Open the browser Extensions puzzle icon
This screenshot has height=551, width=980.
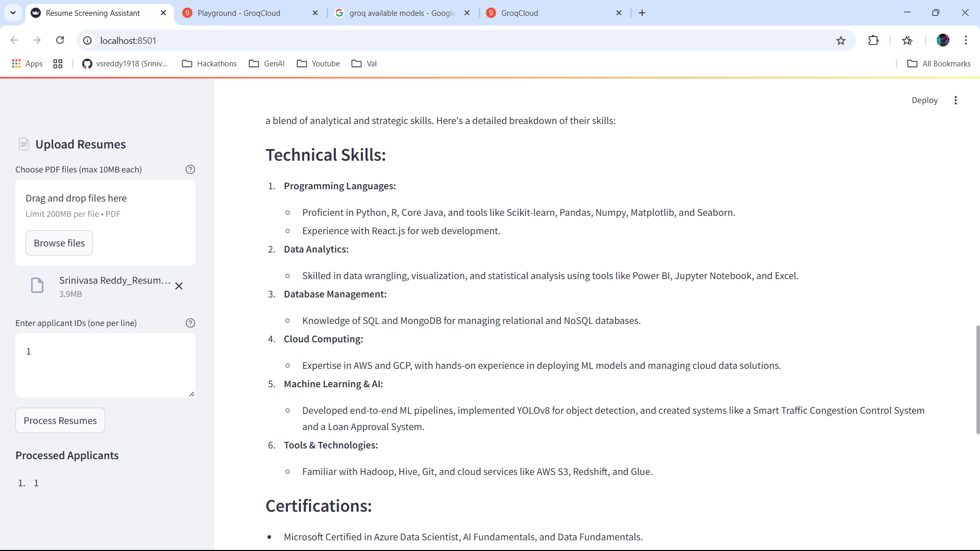(873, 41)
